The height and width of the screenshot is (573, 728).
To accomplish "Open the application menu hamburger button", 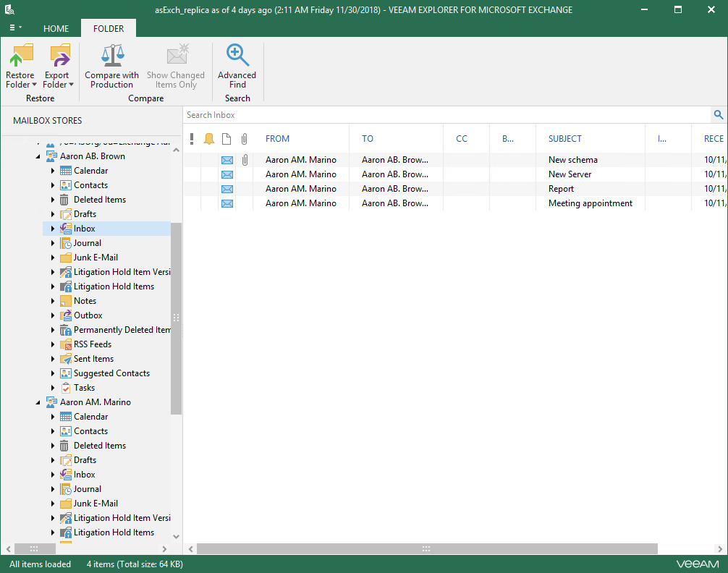I will (15, 28).
